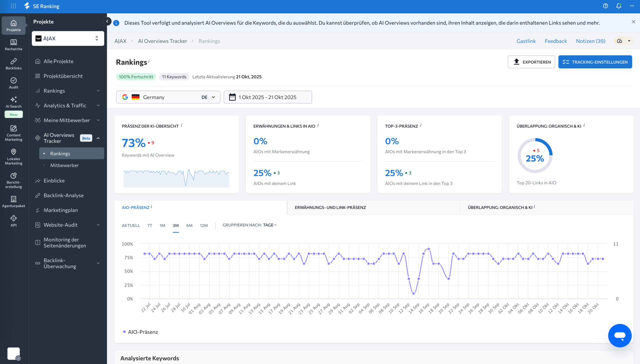Open the AJAX project selector dropdown
The height and width of the screenshot is (364, 640).
(68, 38)
